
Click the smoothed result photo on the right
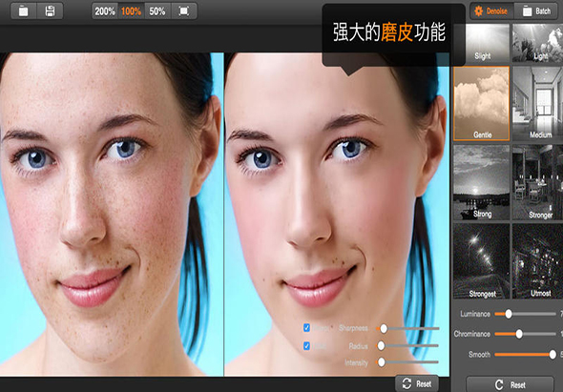point(337,215)
